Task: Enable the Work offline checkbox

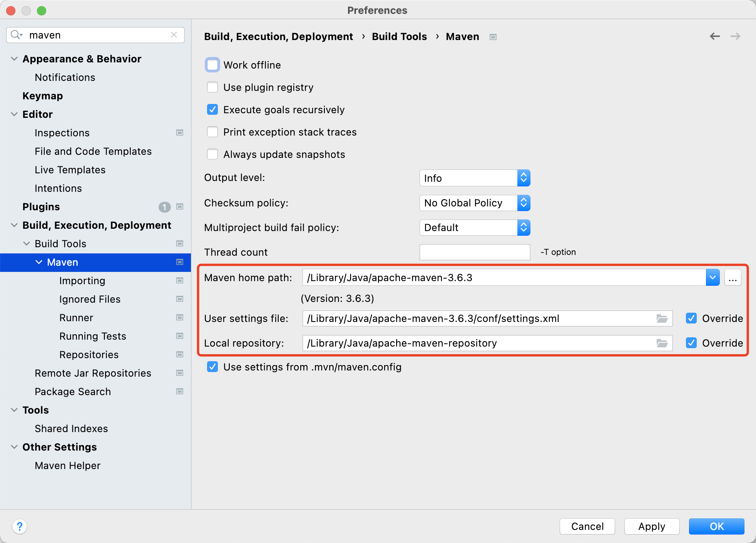Action: click(x=212, y=65)
